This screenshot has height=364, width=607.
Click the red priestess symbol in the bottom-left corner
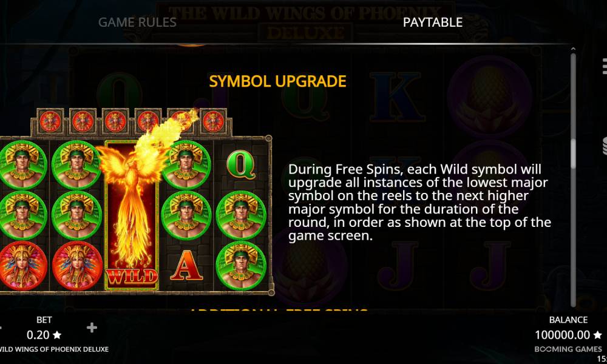[23, 265]
